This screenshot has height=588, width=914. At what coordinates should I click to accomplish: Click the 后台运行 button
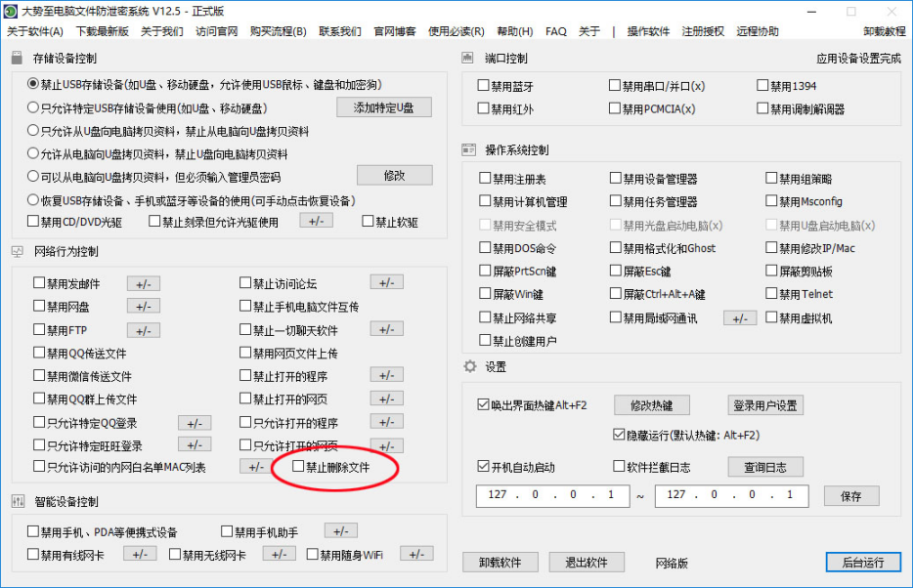point(863,562)
